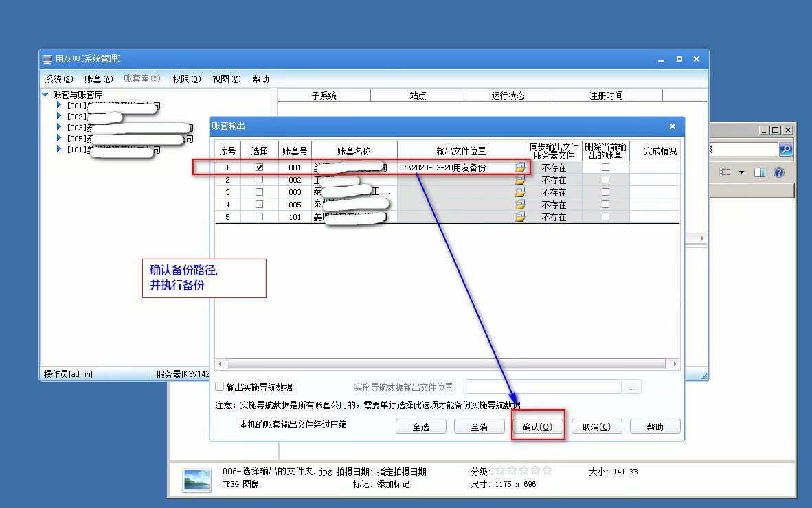The height and width of the screenshot is (508, 812).
Task: Click the 确认(O) button to run backup
Action: pos(537,426)
